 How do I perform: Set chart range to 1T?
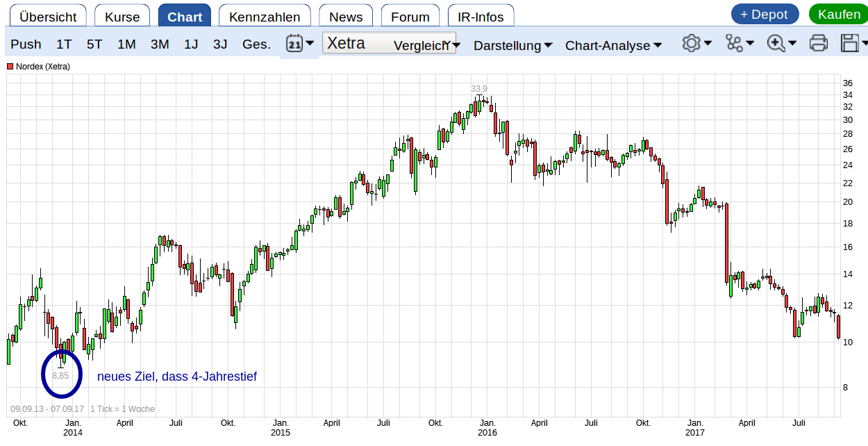tap(64, 44)
